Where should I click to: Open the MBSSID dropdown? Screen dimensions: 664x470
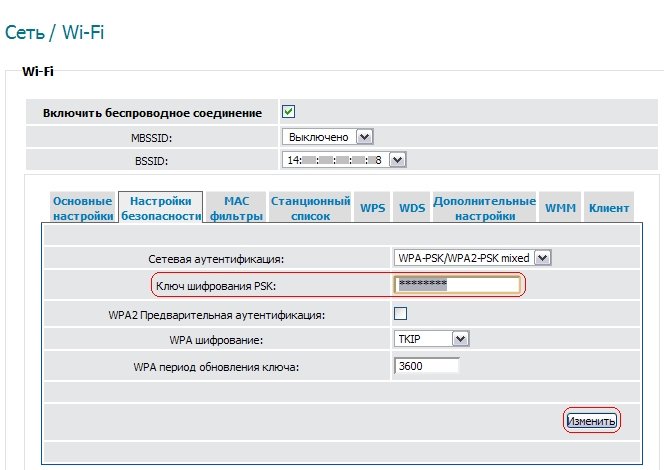[327, 136]
